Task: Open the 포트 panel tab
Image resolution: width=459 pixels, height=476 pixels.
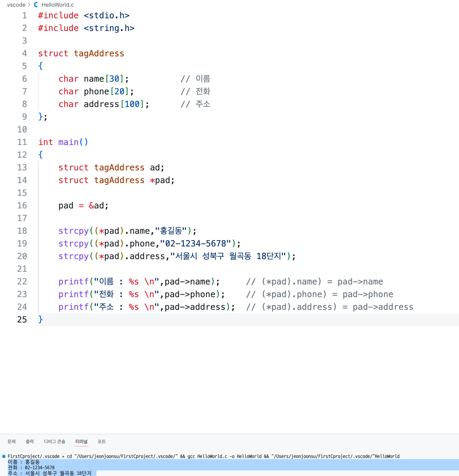Action: coord(102,441)
